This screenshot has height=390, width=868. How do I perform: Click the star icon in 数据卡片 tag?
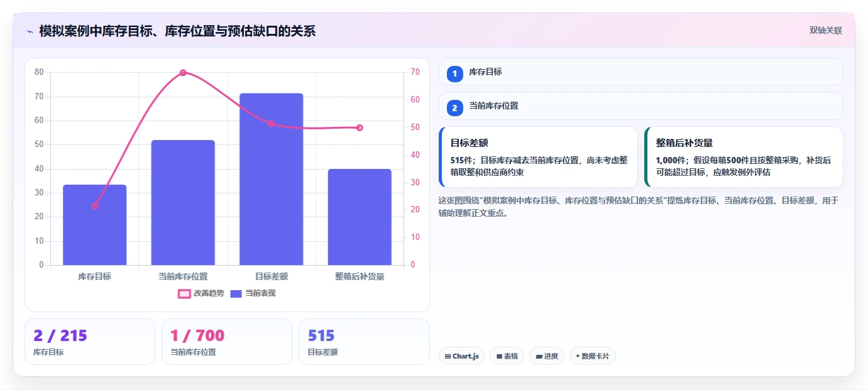578,356
